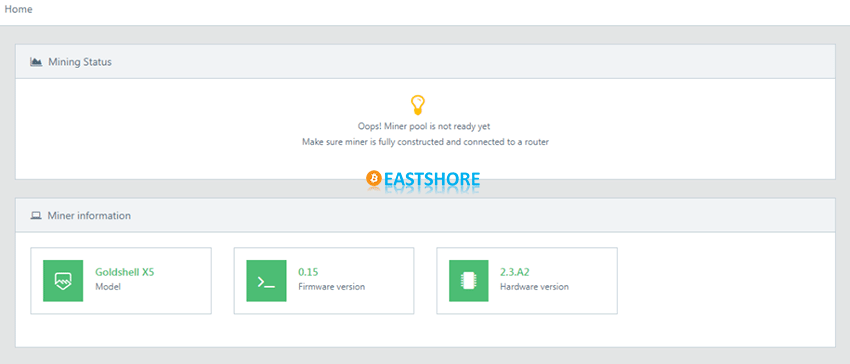Viewport: 850px width, 364px height.
Task: Click the green Model icon tile
Action: [x=63, y=280]
